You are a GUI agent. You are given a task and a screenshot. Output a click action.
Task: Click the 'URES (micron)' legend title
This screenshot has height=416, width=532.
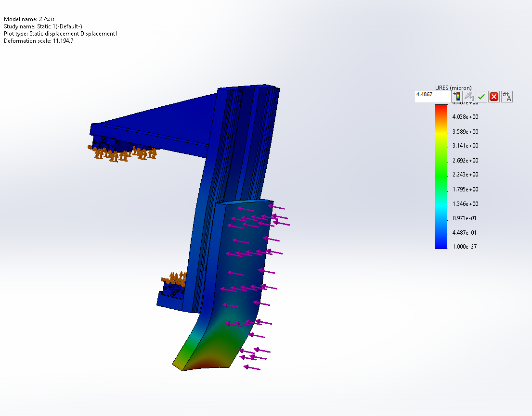[x=454, y=88]
